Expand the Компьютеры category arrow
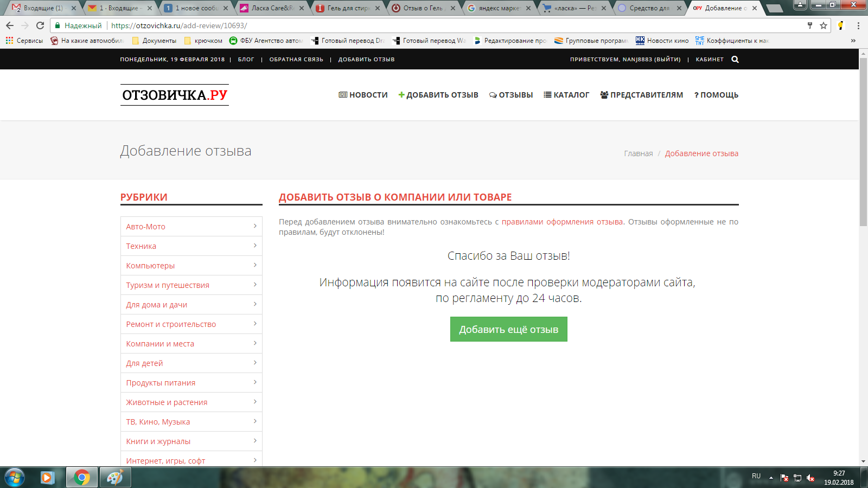 coord(255,265)
